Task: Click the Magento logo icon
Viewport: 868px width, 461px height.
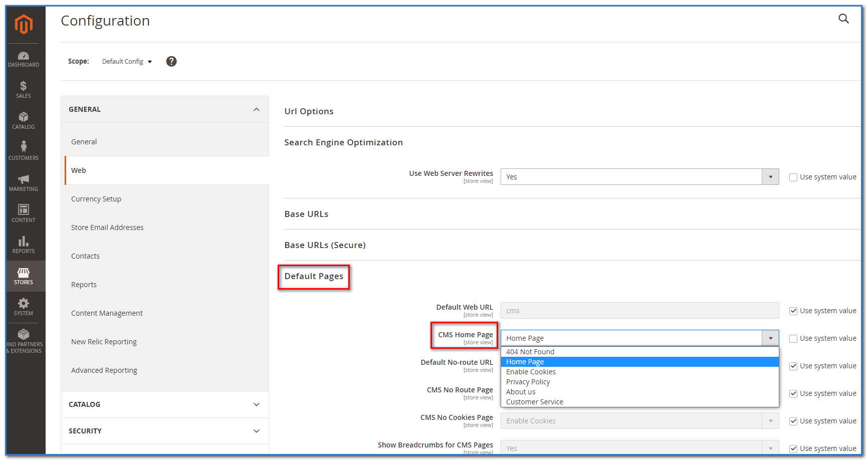Action: tap(24, 24)
